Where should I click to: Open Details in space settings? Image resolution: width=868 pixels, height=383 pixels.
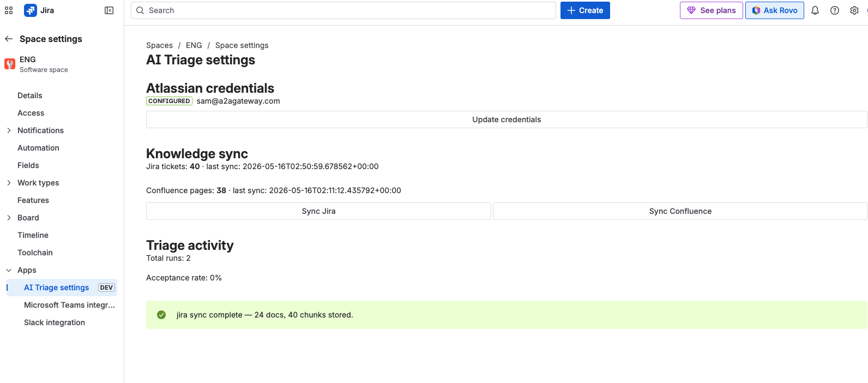(30, 95)
